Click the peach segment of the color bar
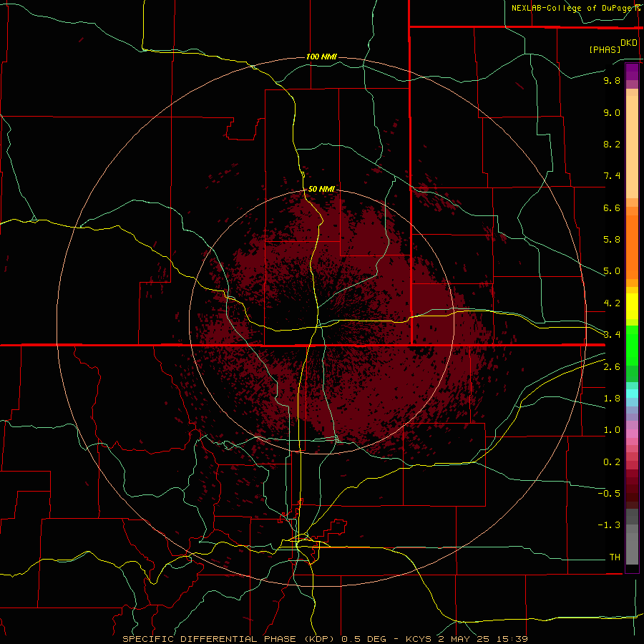Viewport: 644px width, 644px height. click(632, 147)
